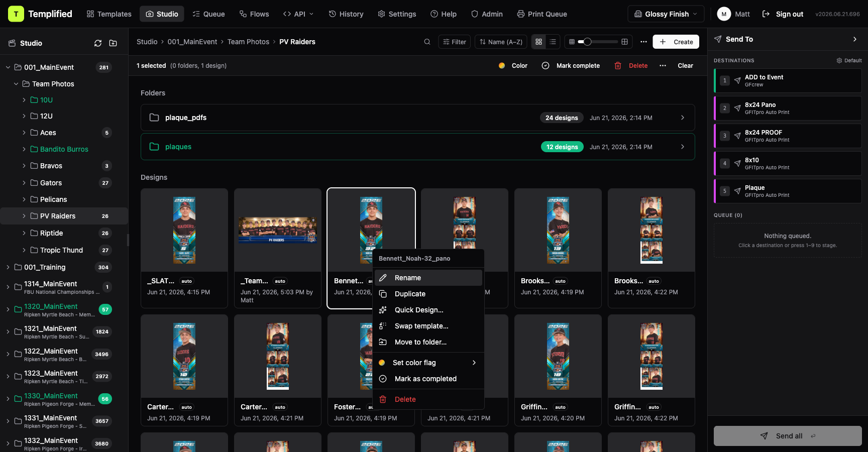868x452 pixels.
Task: Click the Send all button
Action: click(x=788, y=436)
